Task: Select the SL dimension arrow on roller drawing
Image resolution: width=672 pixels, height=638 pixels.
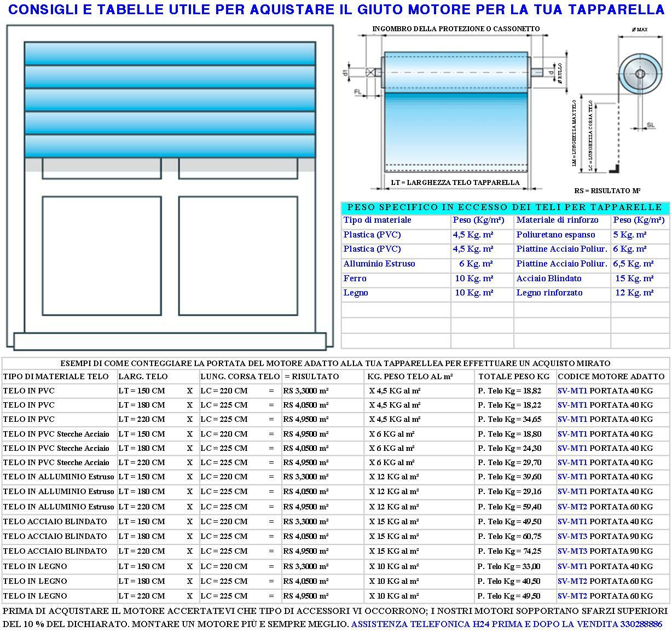Action: tap(646, 126)
